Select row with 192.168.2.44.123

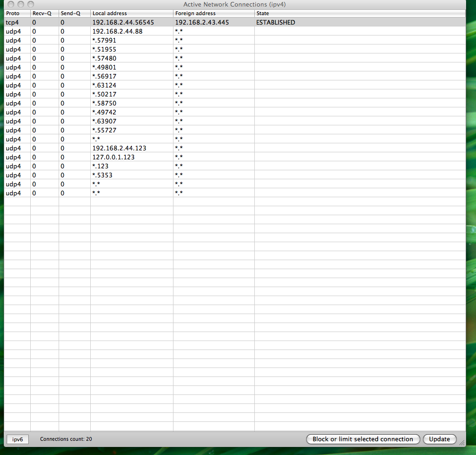[x=234, y=148]
